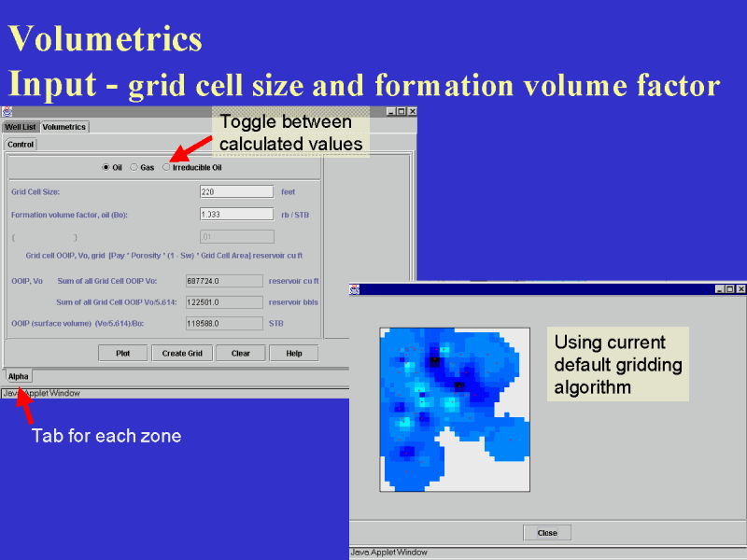The image size is (747, 560).
Task: Minimize the grid plot window
Action: click(720, 289)
